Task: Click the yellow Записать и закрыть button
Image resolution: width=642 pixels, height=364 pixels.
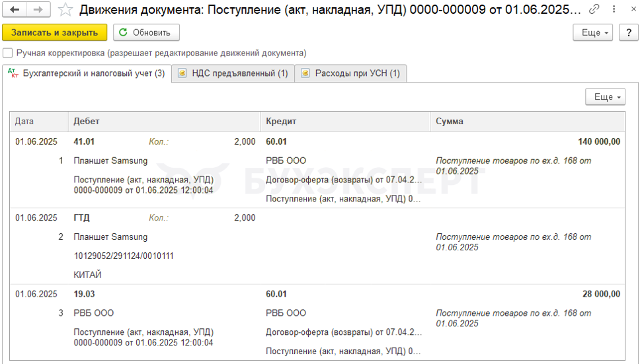Action: click(x=54, y=33)
